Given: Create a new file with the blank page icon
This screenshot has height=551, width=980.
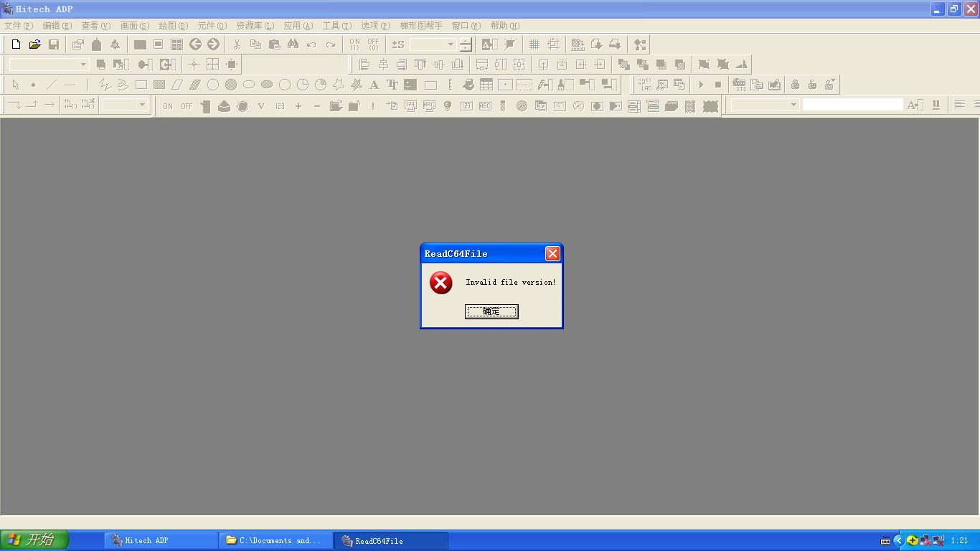Looking at the screenshot, I should click(x=16, y=44).
